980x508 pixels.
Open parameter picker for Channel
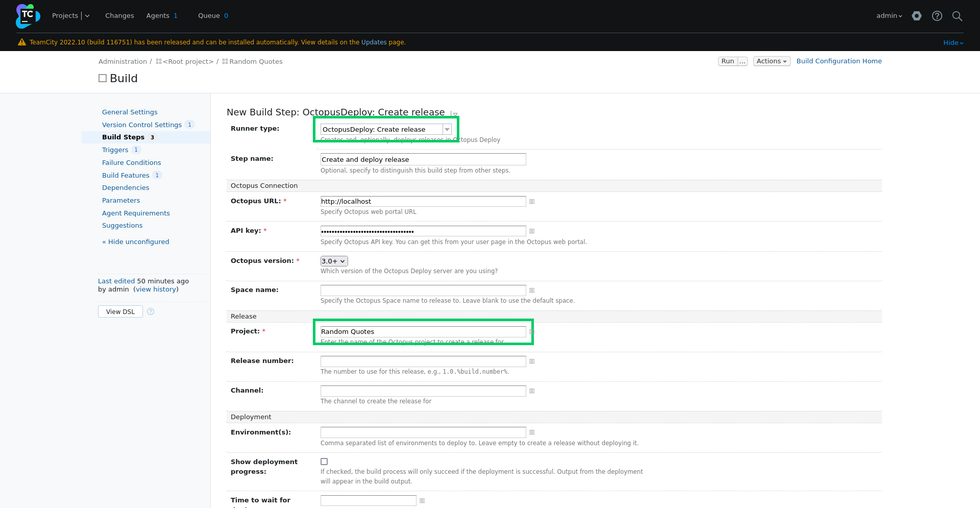(x=532, y=391)
